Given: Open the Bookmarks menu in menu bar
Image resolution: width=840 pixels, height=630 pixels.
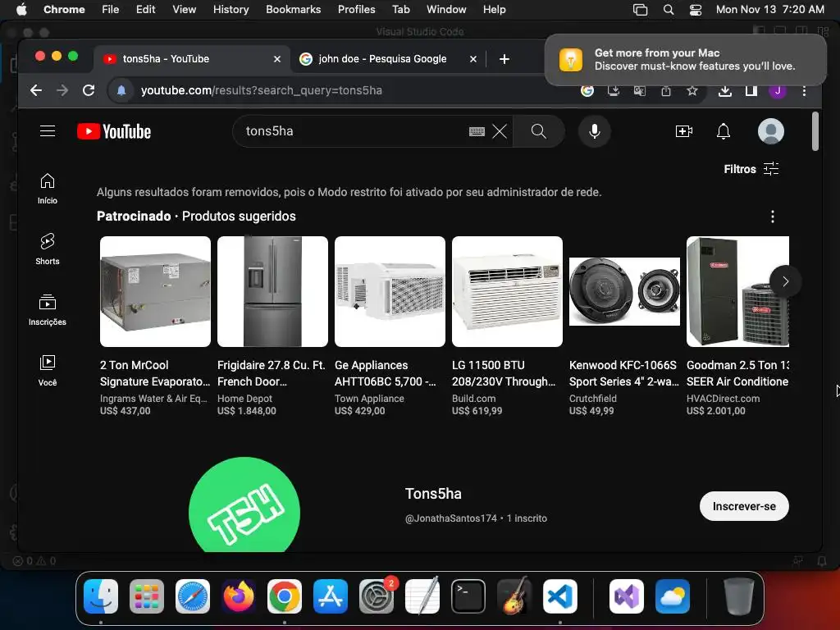Looking at the screenshot, I should (x=294, y=10).
